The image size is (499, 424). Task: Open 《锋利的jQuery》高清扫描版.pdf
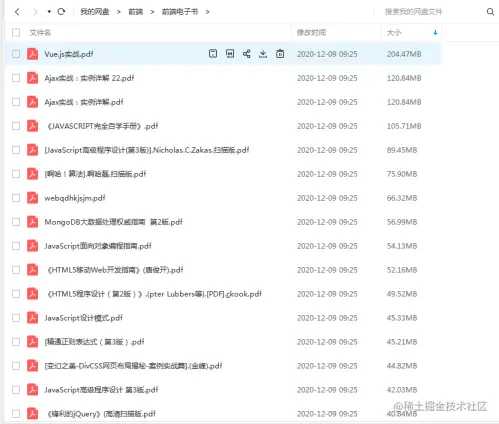102,414
